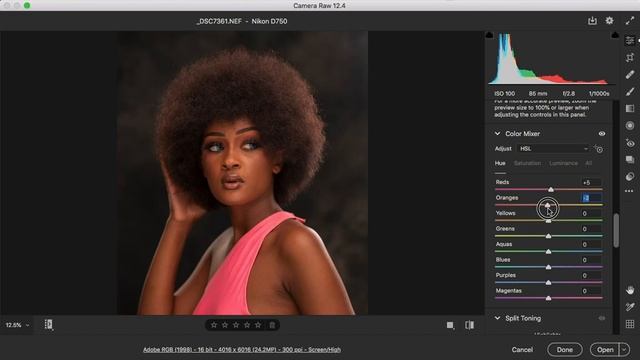Screen dimensions: 640x360
Task: Select the Spot Removal bandage tool
Action: tap(630, 74)
